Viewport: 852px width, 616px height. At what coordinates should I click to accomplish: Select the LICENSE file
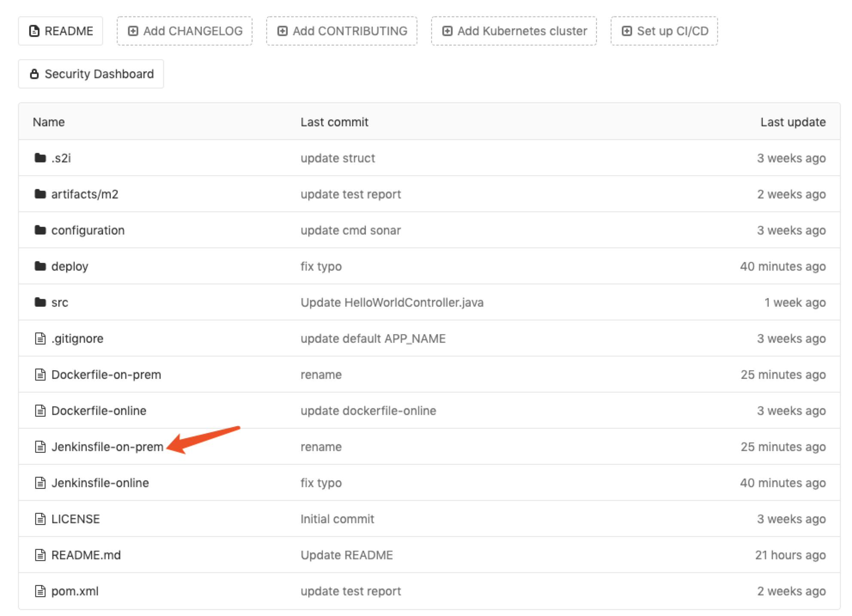[x=75, y=519]
